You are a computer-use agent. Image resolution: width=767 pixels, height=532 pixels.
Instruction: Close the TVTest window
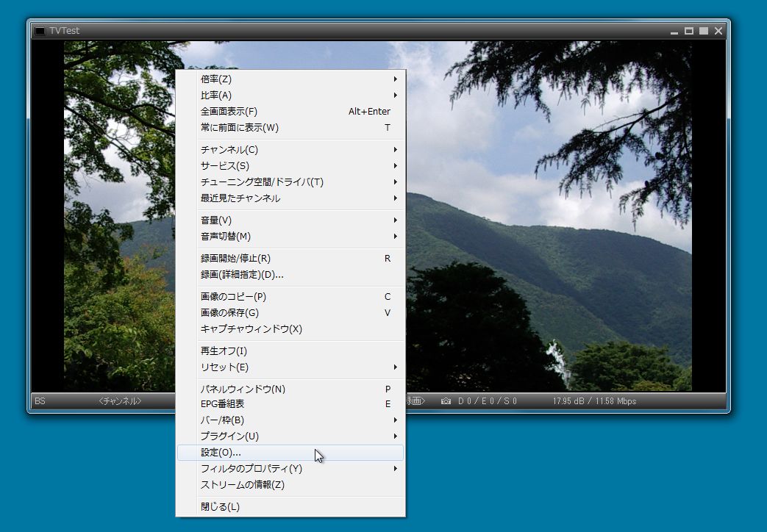718,31
